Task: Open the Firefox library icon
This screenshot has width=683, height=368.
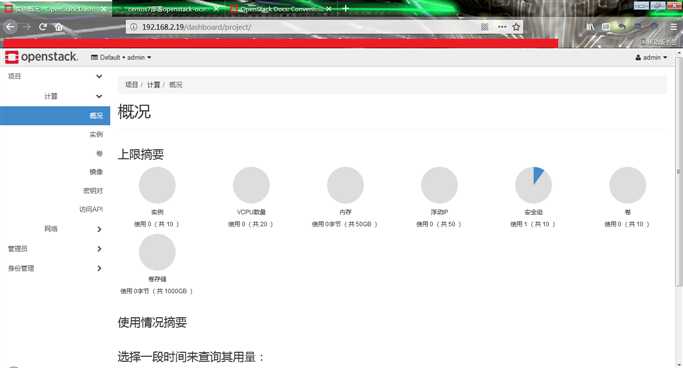Action: pyautogui.click(x=590, y=27)
